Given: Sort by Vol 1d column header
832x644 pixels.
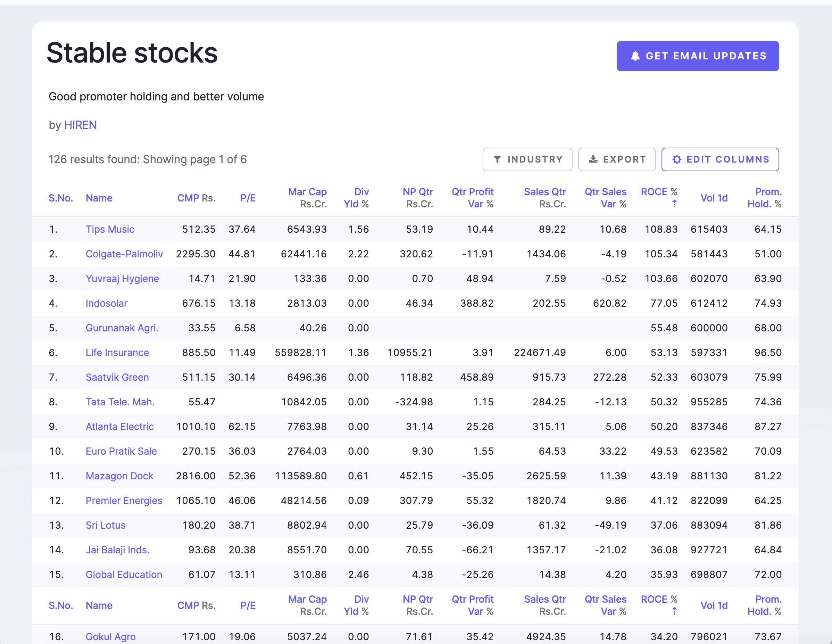Looking at the screenshot, I should click(714, 198).
